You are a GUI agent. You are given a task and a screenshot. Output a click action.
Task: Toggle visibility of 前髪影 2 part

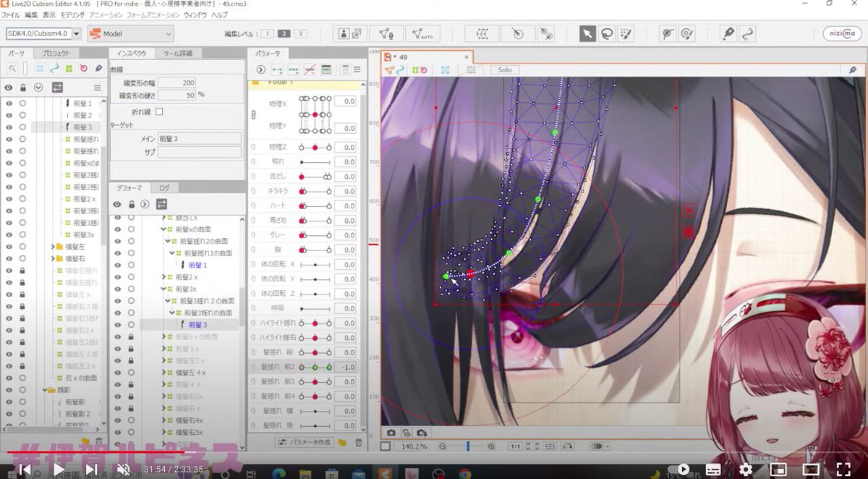tap(9, 414)
